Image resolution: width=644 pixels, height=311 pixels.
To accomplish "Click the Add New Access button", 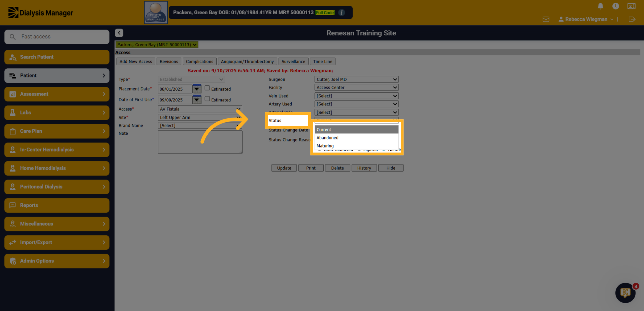I will pyautogui.click(x=136, y=61).
